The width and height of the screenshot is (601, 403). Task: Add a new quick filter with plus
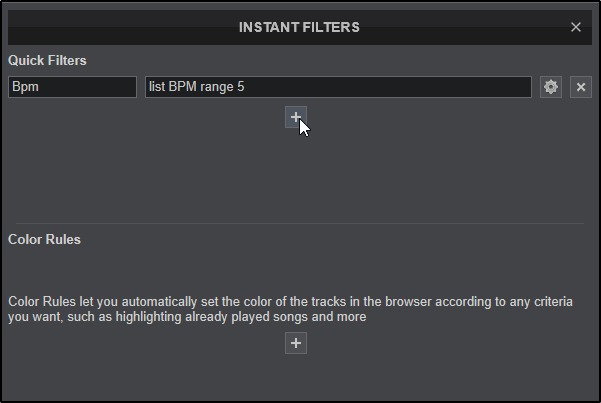pos(296,117)
